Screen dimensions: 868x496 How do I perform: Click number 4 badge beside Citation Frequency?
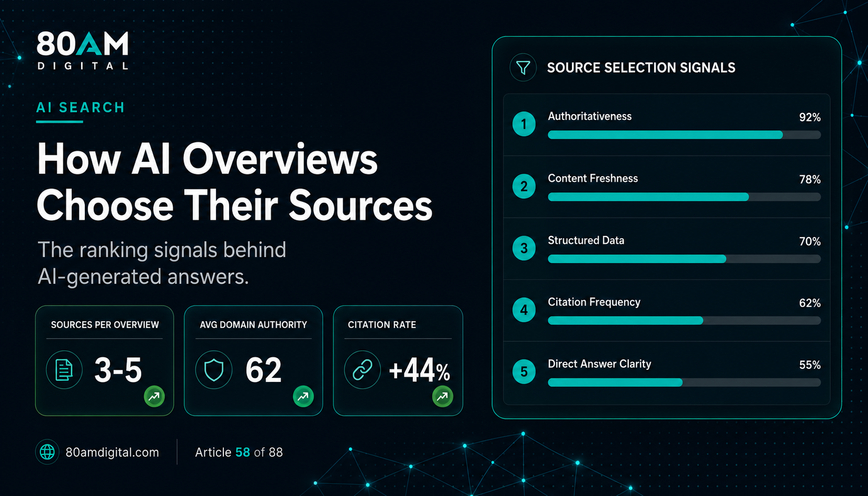point(524,310)
